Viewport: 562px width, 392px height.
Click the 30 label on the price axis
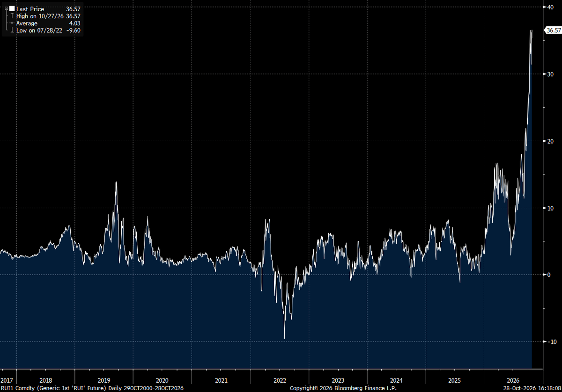pyautogui.click(x=551, y=74)
